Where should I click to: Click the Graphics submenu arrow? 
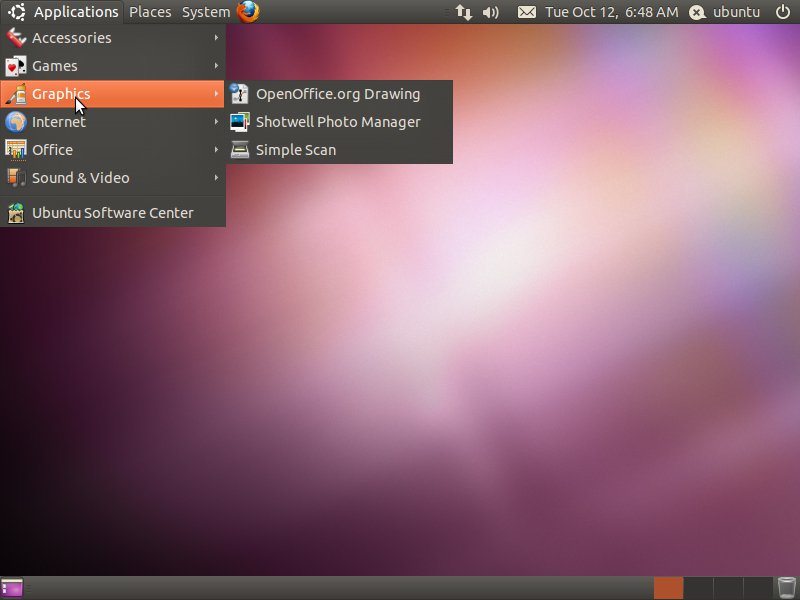[x=216, y=94]
